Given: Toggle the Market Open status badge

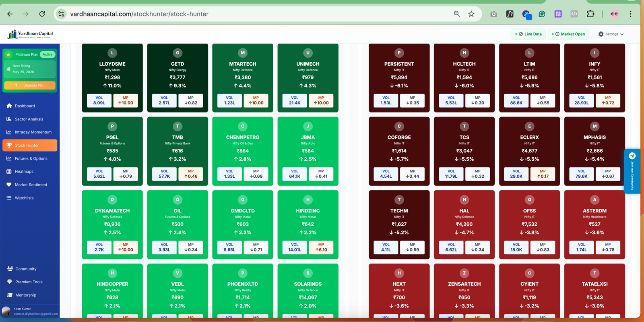Looking at the screenshot, I should click(568, 34).
